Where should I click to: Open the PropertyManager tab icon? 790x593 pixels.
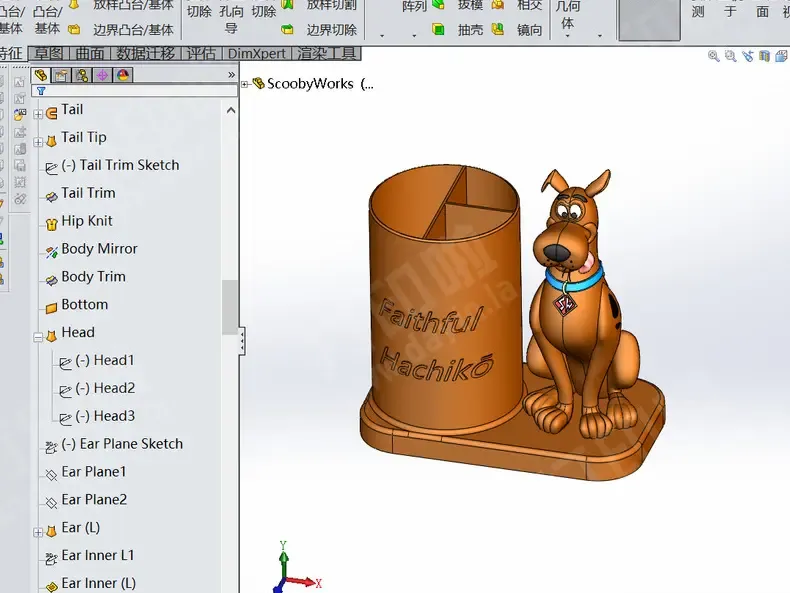[x=61, y=76]
